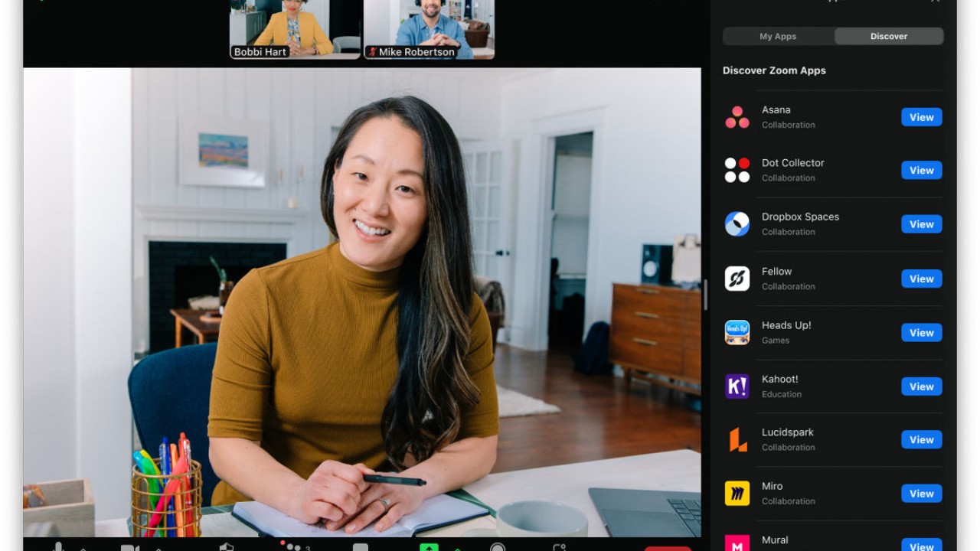
Task: Expand the video options arrow beside camera
Action: pos(158,548)
